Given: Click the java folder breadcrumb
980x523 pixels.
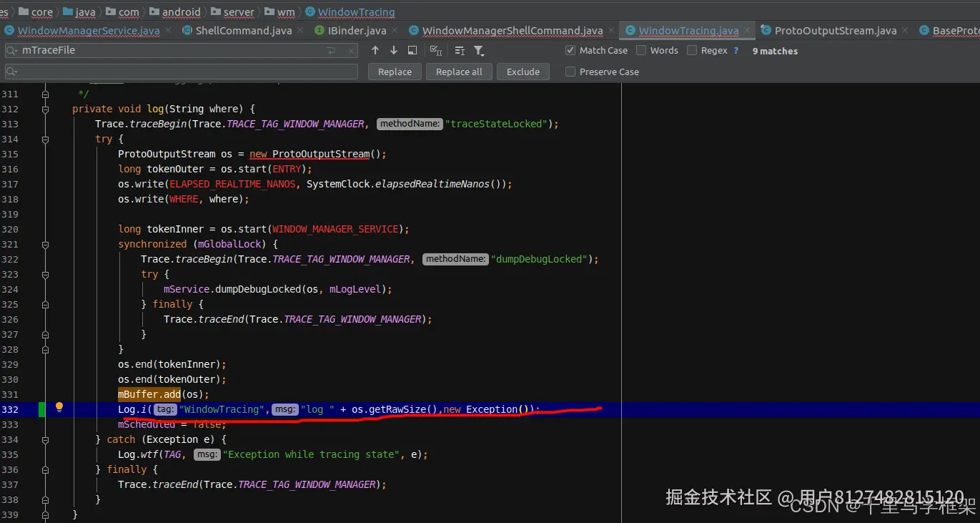Looking at the screenshot, I should 79,11.
